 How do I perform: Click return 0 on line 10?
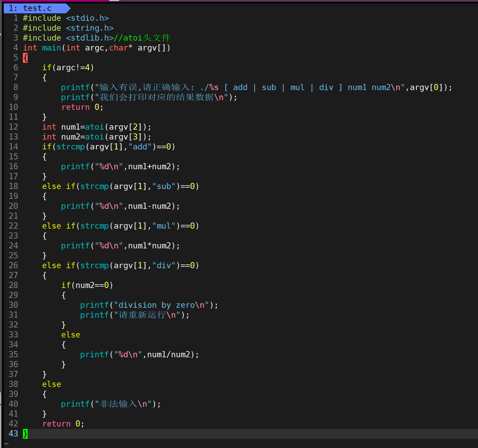pos(82,107)
